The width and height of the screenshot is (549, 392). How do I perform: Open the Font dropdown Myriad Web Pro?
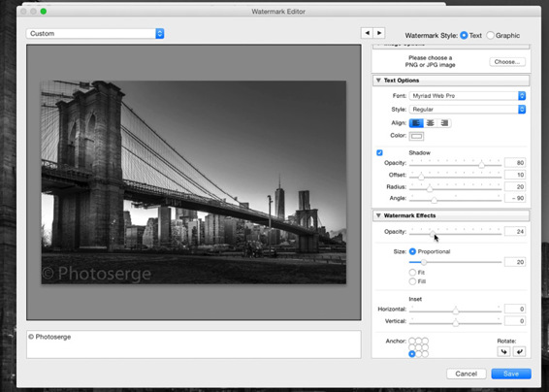[468, 96]
